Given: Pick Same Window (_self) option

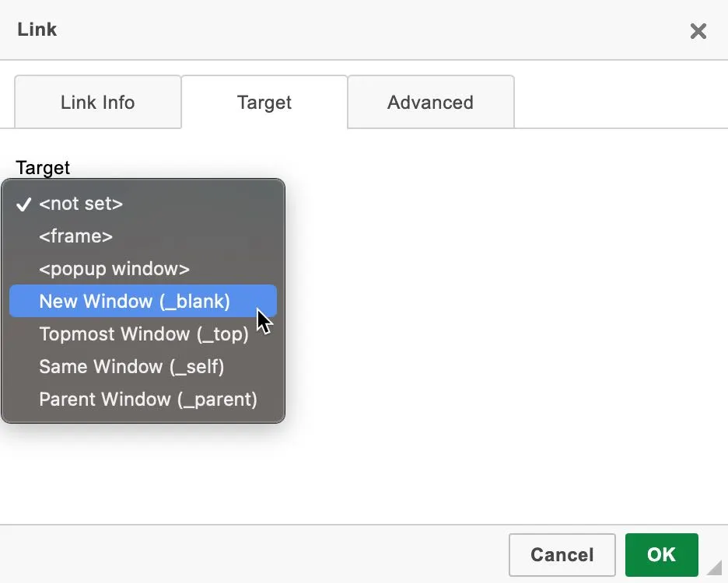Looking at the screenshot, I should 131,367.
